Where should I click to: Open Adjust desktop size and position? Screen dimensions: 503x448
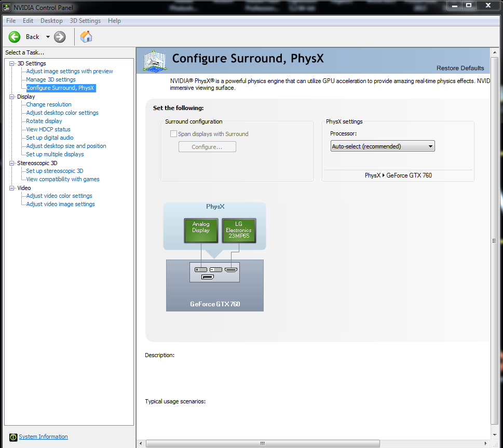click(66, 146)
